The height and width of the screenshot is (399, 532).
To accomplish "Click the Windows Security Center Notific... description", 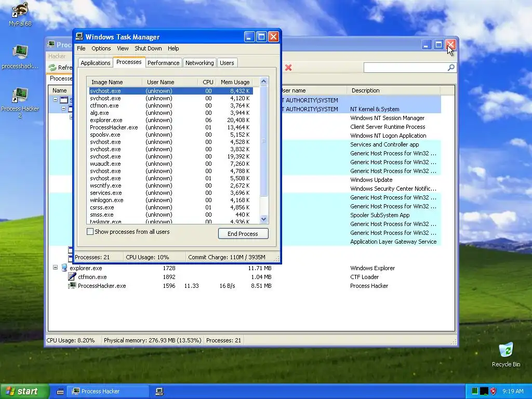I will coord(393,189).
